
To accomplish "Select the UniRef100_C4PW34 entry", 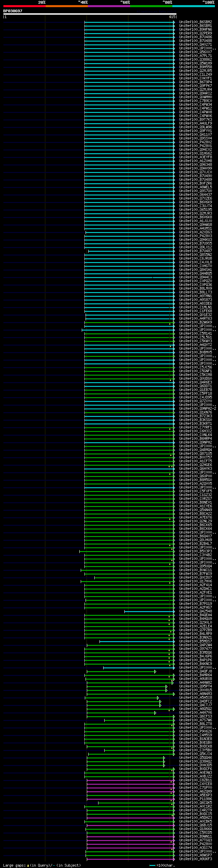I will [x=196, y=104].
